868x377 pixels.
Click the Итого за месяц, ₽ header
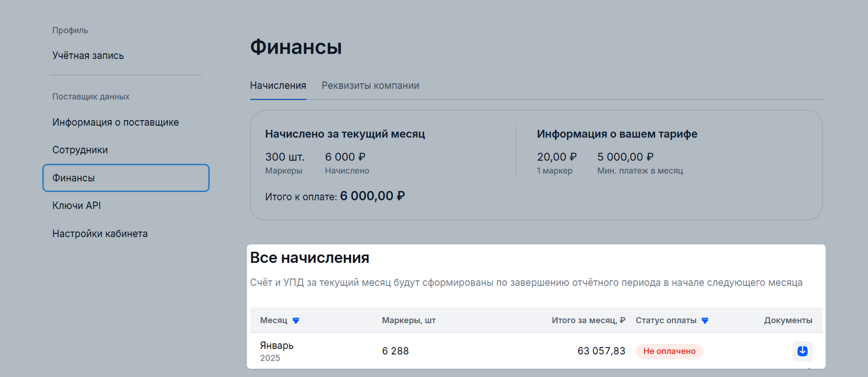pos(588,320)
